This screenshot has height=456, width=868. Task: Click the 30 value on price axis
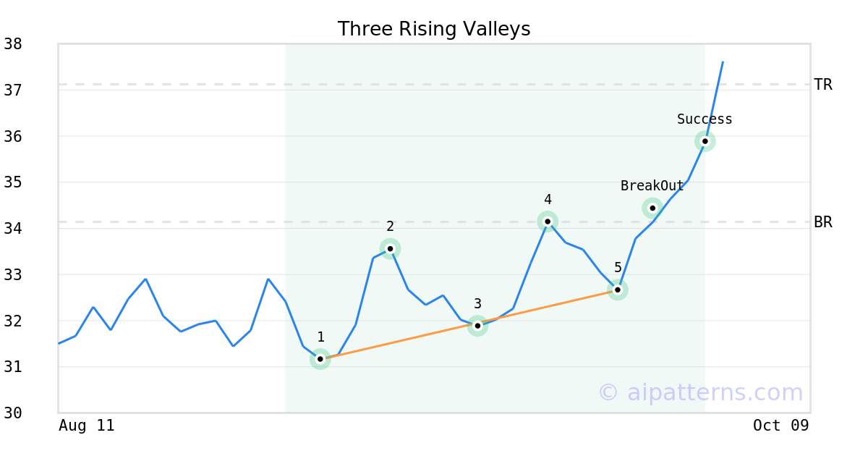(13, 413)
